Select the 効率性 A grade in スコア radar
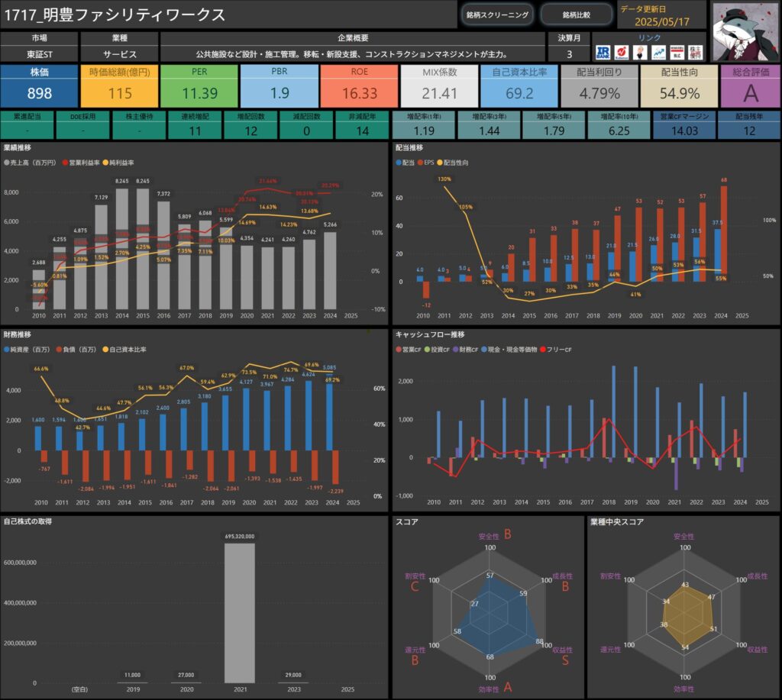The width and height of the screenshot is (782, 700). point(508,687)
